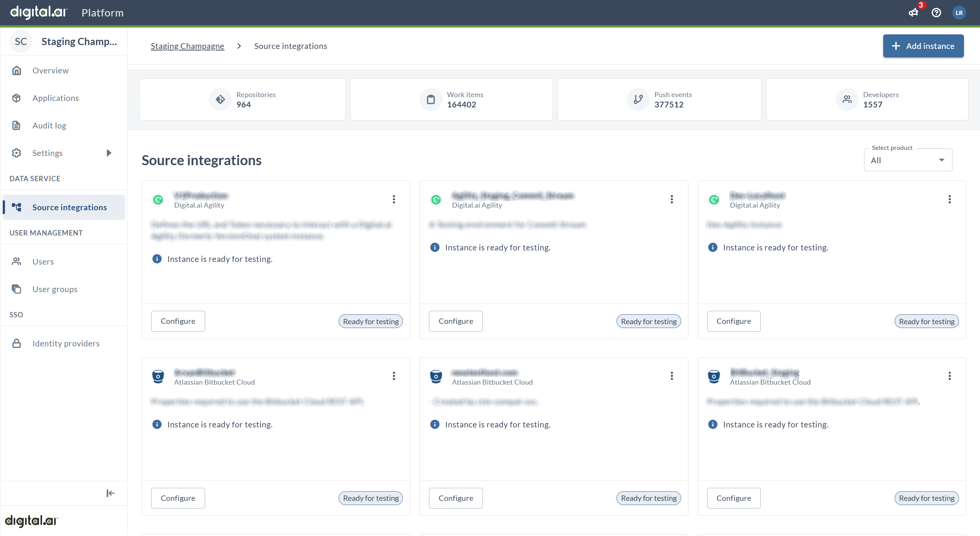Click the LR user avatar
980x536 pixels.
click(x=959, y=13)
